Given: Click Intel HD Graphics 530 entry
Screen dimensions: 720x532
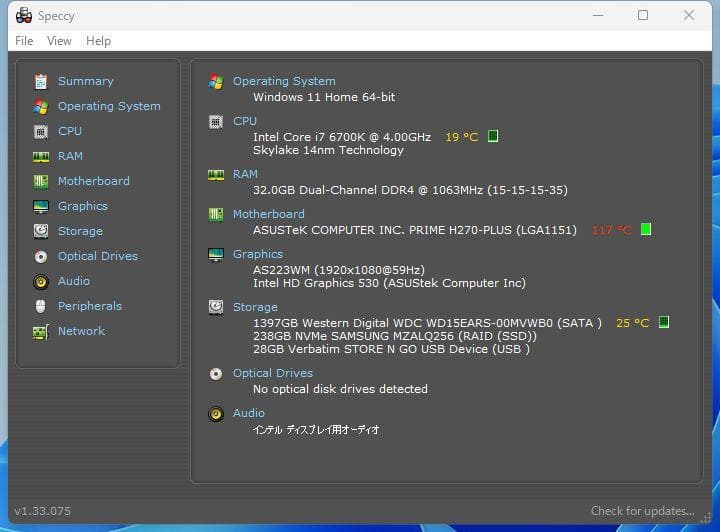Looking at the screenshot, I should click(389, 283).
